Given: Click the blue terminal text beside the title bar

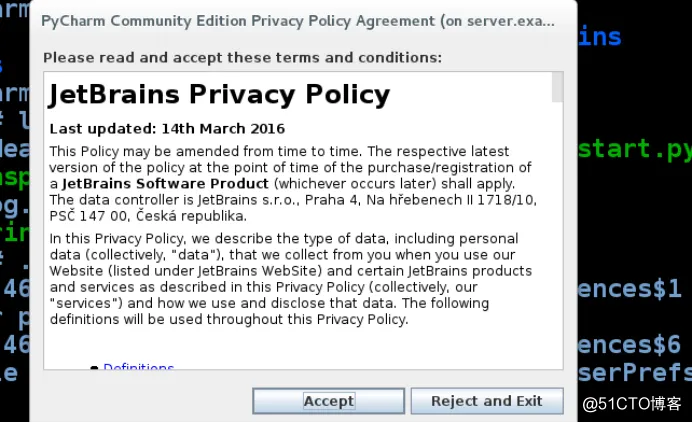Looking at the screenshot, I should (600, 37).
